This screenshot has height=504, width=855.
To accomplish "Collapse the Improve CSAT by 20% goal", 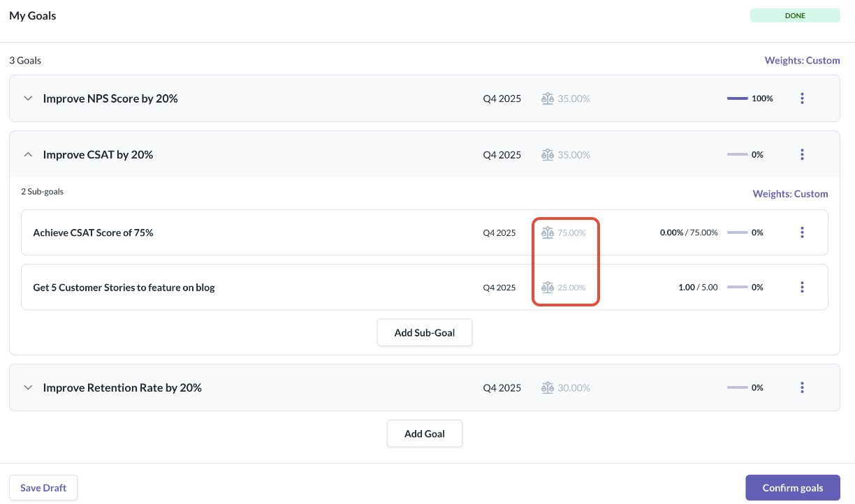I will 28,154.
